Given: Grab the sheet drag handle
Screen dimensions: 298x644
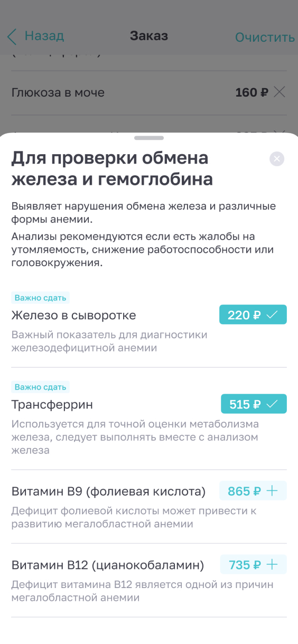Looking at the screenshot, I should pos(149,138).
